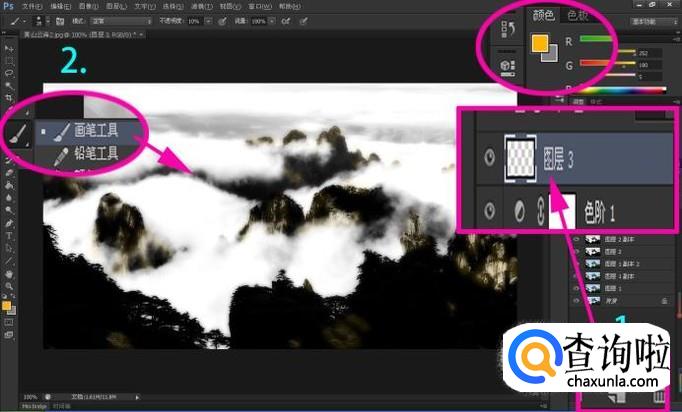The height and width of the screenshot is (412, 682).
Task: Open the opacity slider arrow beside 10%
Action: [x=208, y=21]
